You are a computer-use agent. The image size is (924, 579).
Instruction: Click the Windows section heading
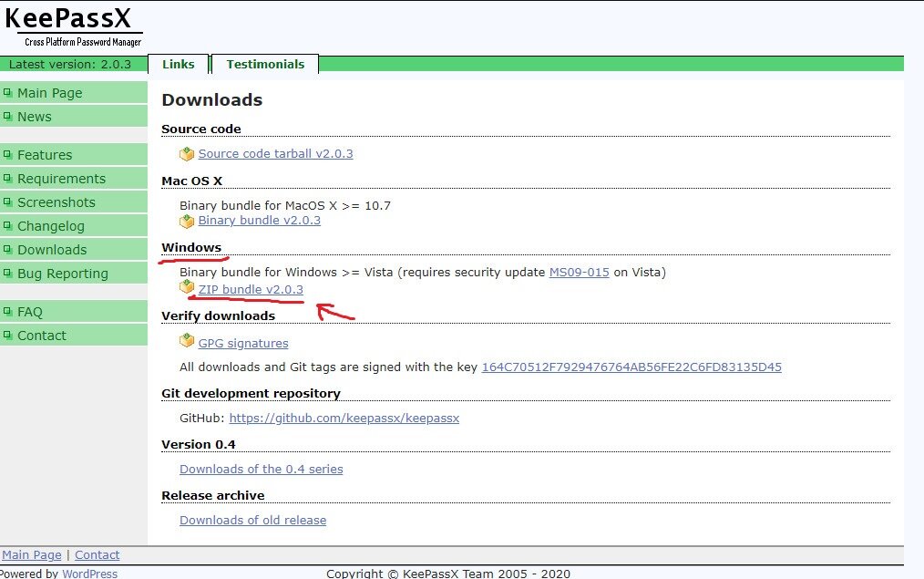191,248
